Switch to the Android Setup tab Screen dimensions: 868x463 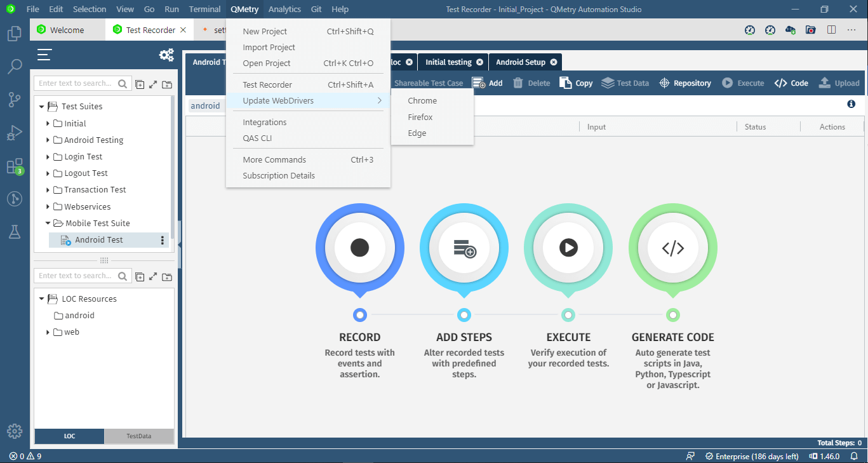pos(521,62)
